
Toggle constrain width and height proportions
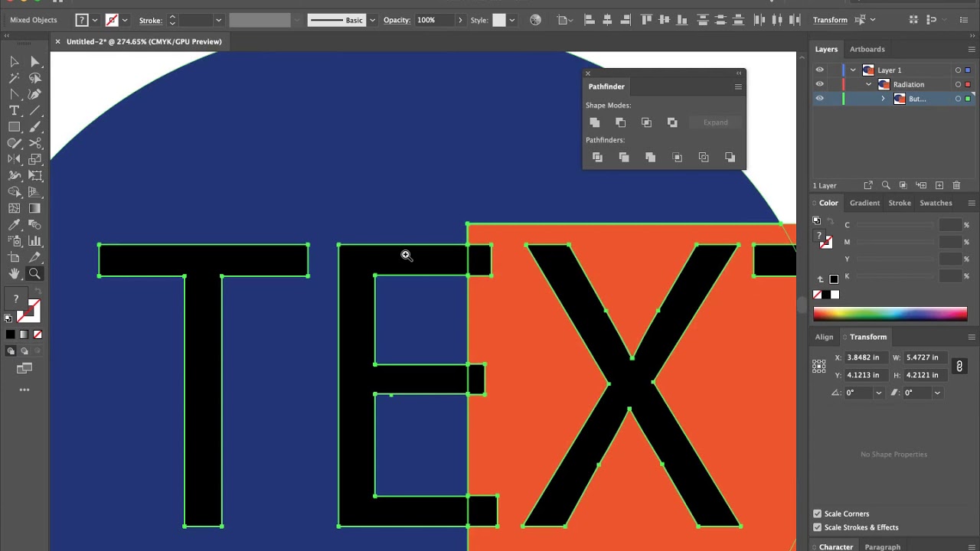tap(959, 367)
